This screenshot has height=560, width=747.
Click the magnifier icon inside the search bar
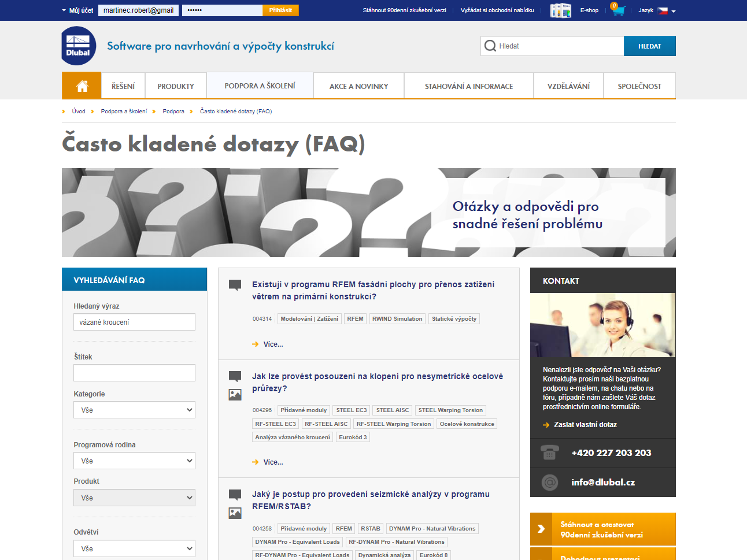(490, 46)
